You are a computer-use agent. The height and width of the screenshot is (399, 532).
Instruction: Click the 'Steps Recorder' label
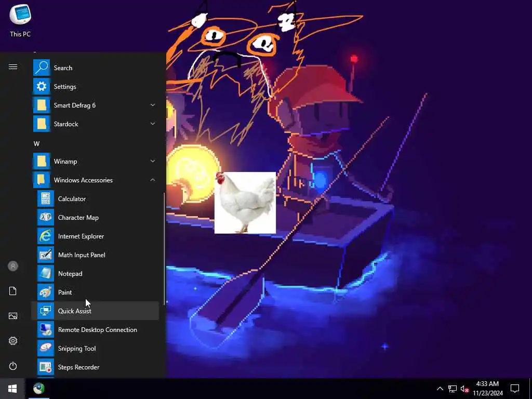[79, 367]
